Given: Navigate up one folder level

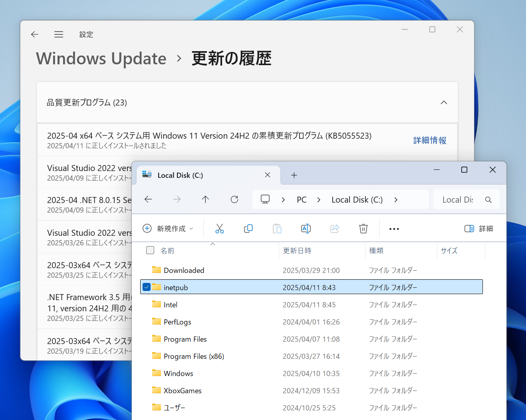Looking at the screenshot, I should coord(205,199).
